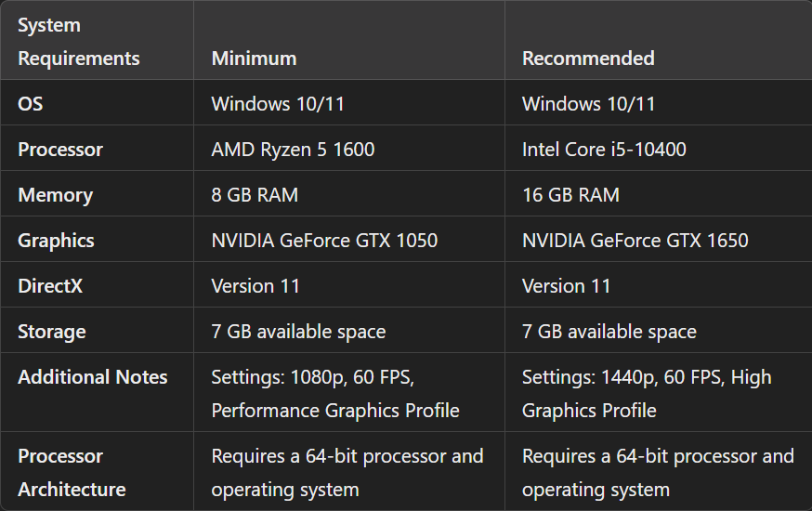This screenshot has width=812, height=511.
Task: Select the 1440p High Graphics Profile notes cell
Action: (647, 394)
